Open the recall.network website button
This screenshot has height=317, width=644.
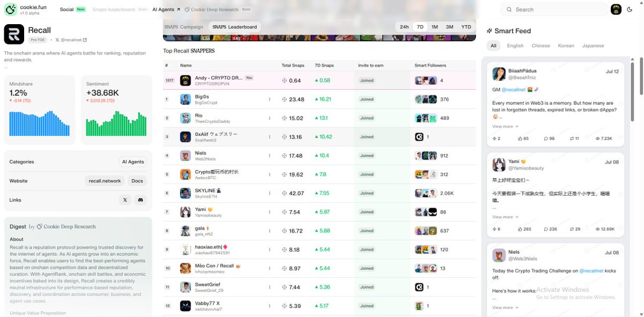[x=105, y=181]
